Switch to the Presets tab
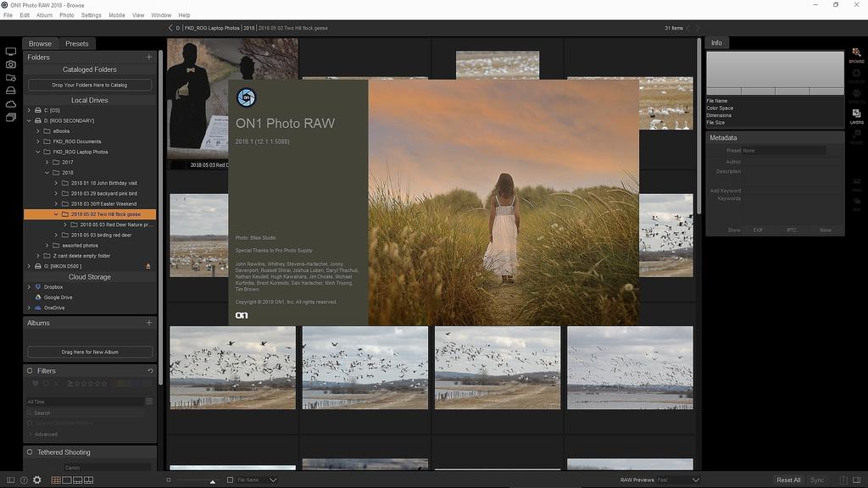The image size is (868, 488). tap(76, 44)
